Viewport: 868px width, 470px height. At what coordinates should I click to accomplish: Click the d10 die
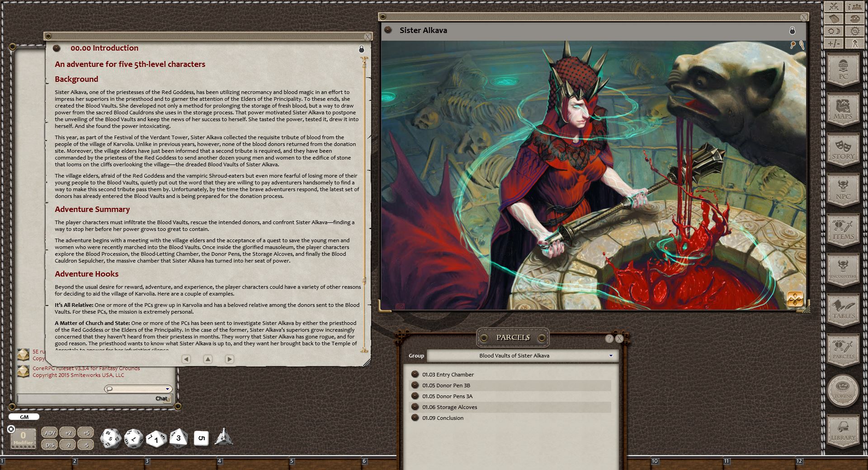click(156, 438)
